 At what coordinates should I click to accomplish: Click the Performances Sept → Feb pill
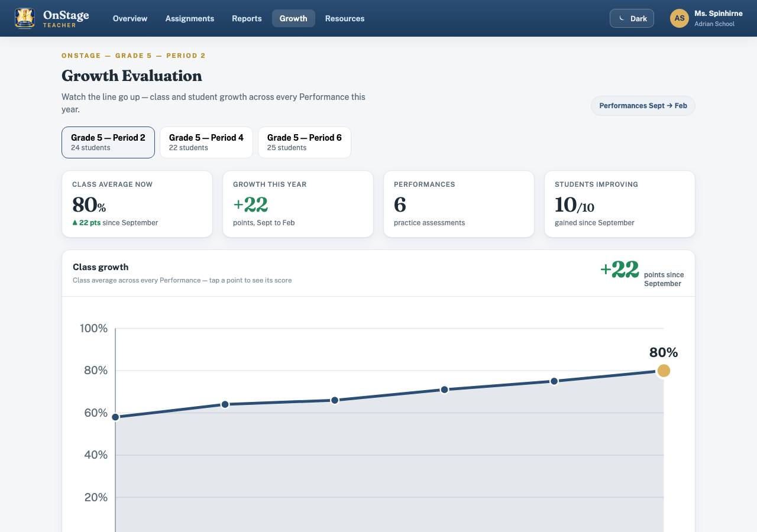click(x=643, y=106)
